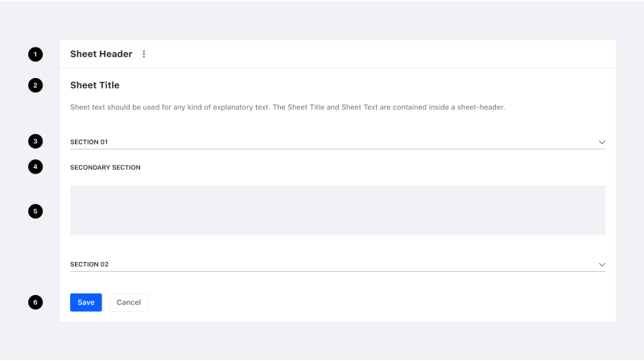
Task: Click the number 1 annotation badge
Action: (x=35, y=54)
